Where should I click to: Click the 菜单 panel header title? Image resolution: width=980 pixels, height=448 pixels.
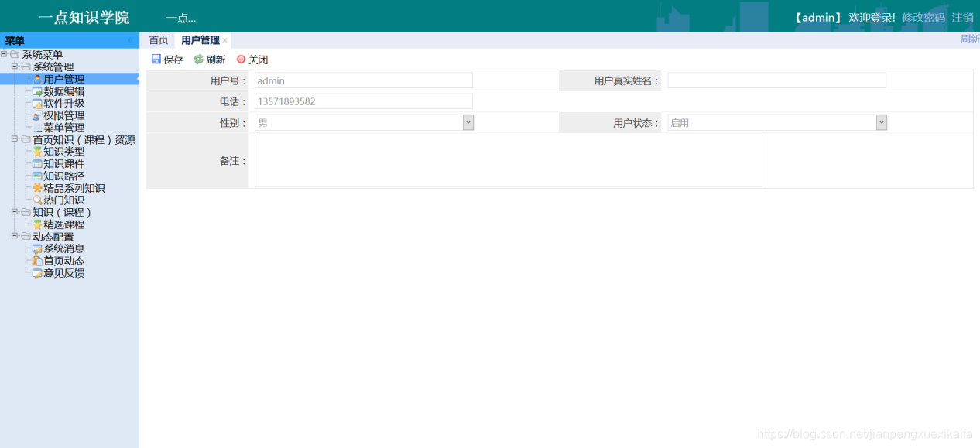(15, 40)
